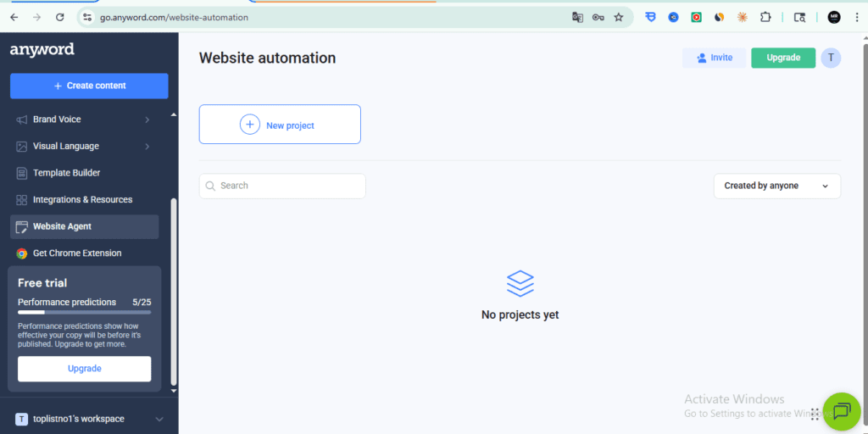Open Brand Voice menu item
The image size is (868, 434).
(x=83, y=120)
